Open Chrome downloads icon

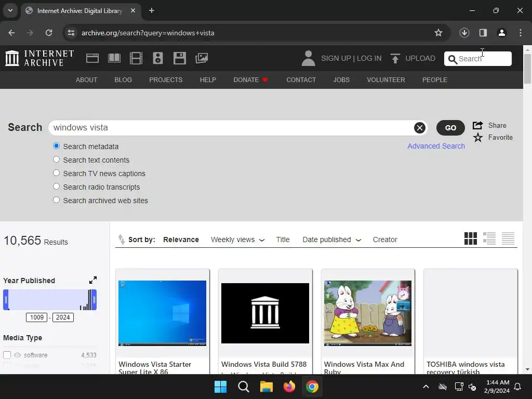[x=464, y=33]
